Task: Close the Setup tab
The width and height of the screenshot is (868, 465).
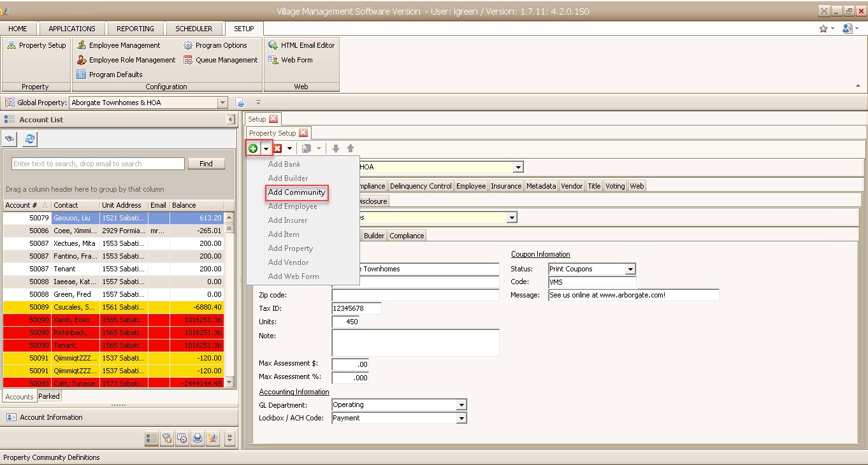Action: pos(273,118)
